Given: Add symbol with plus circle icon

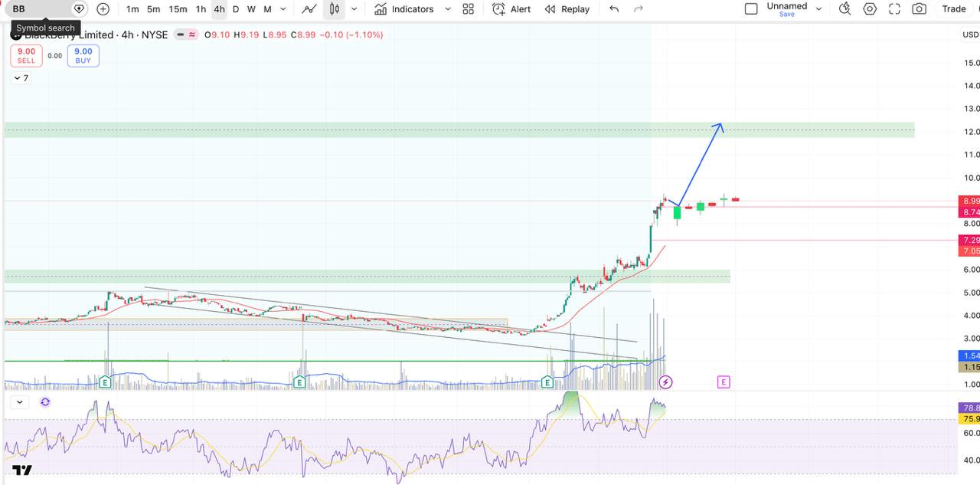Looking at the screenshot, I should click(103, 9).
